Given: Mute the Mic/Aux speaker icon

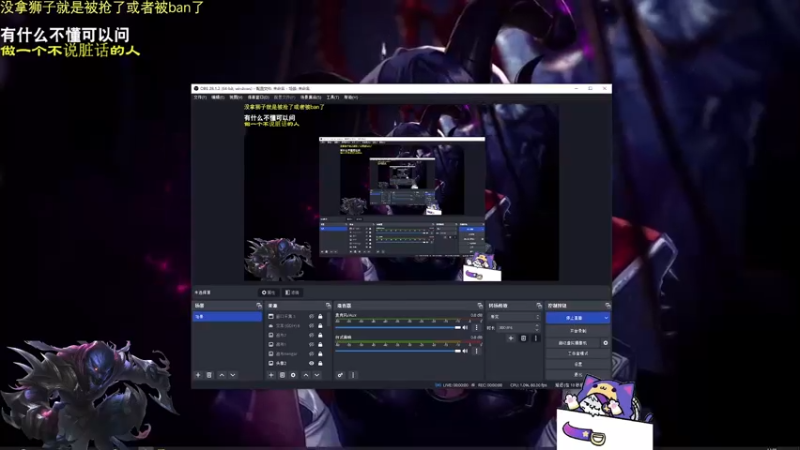Looking at the screenshot, I should pos(465,328).
